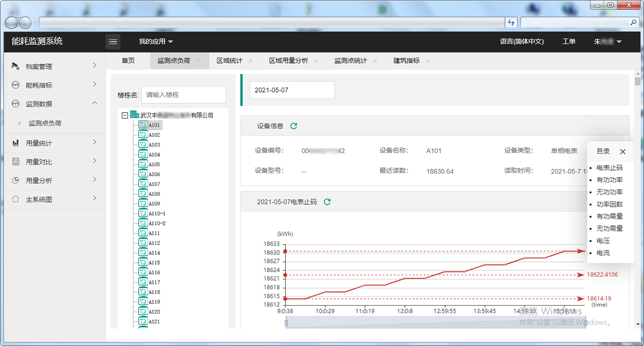644x346 pixels.
Task: Close the 建筑指标 tab
Action: pyautogui.click(x=428, y=61)
